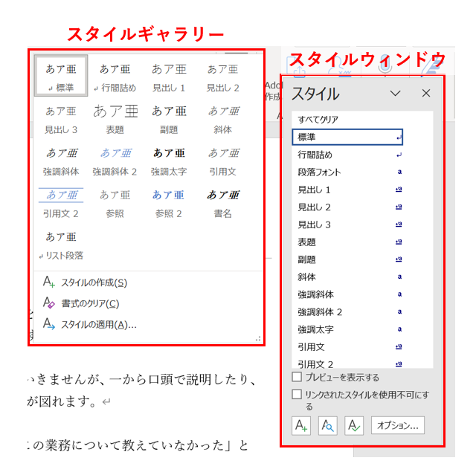The image size is (476, 475).
Task: Toggle リンクされたスタイルを使用不可にする checkbox
Action: (297, 395)
